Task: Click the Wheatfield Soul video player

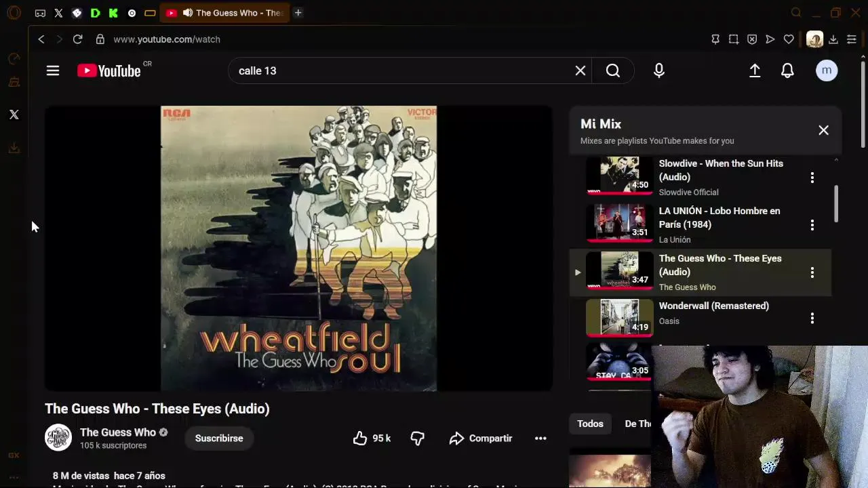Action: pos(298,248)
